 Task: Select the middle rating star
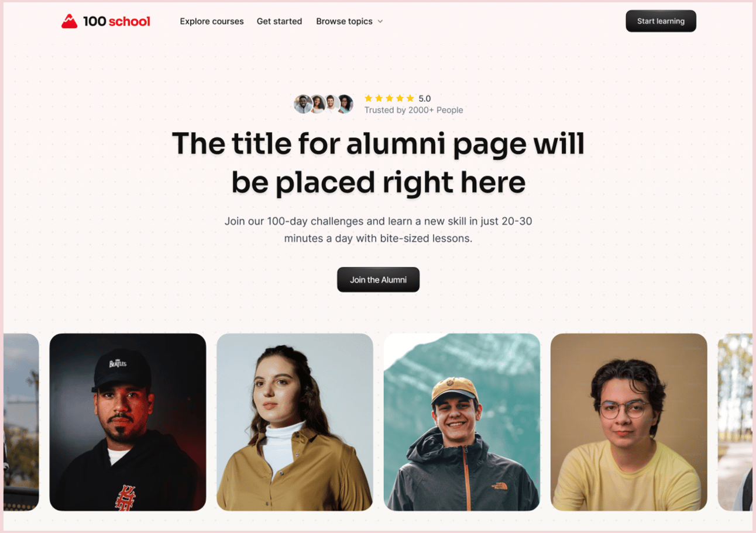point(389,98)
